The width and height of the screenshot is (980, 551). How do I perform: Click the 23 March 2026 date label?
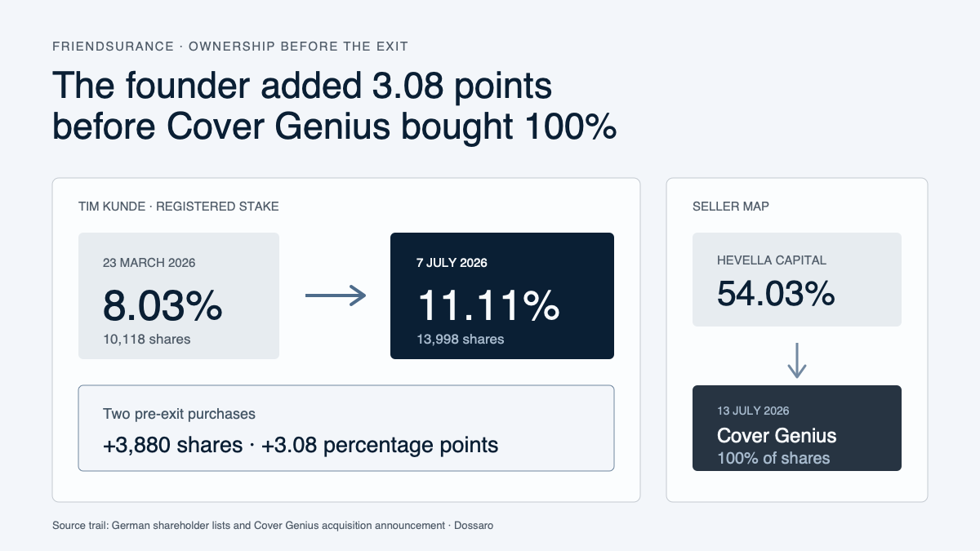click(x=149, y=263)
